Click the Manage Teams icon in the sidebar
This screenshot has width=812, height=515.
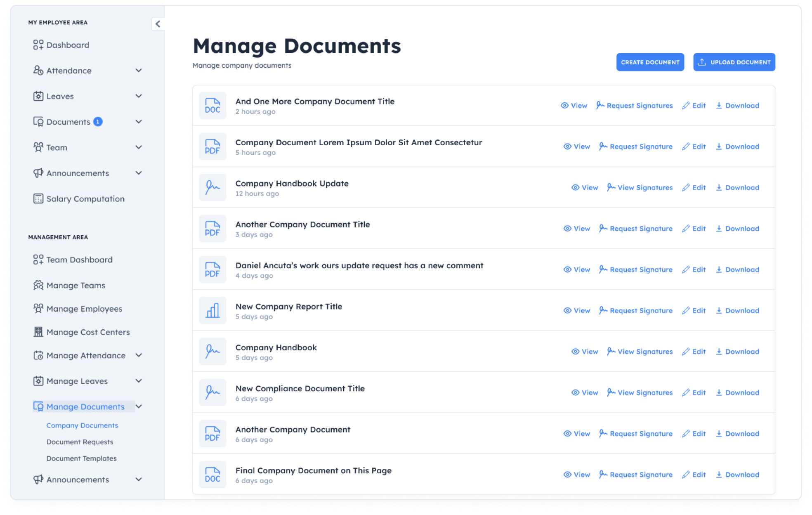point(38,286)
